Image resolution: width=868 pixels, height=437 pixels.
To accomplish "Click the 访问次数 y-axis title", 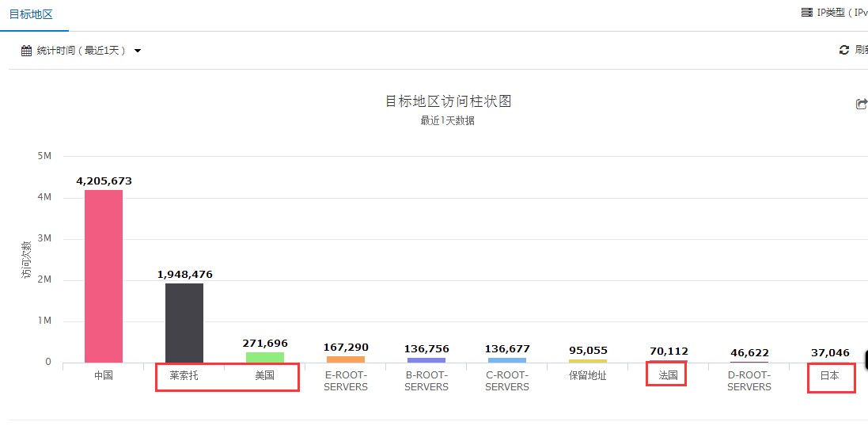I will (27, 259).
